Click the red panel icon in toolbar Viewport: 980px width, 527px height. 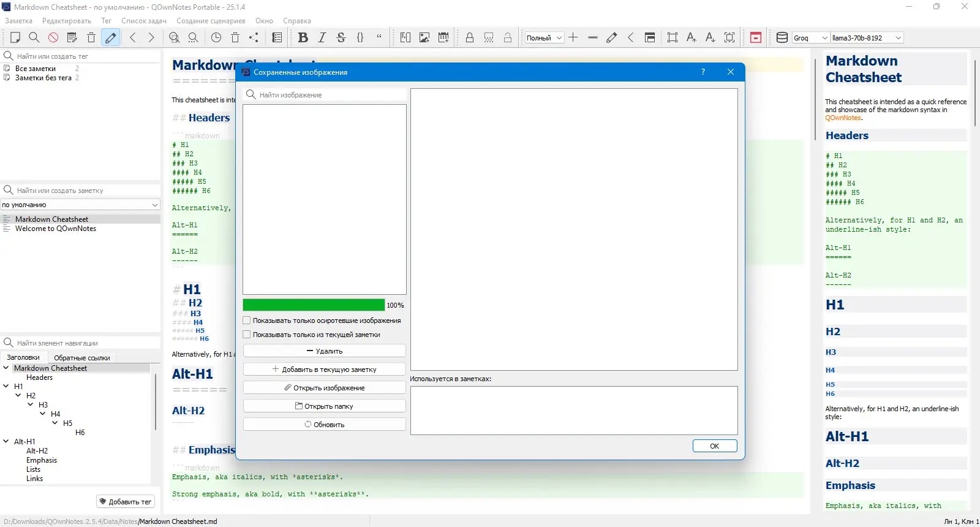coord(756,37)
